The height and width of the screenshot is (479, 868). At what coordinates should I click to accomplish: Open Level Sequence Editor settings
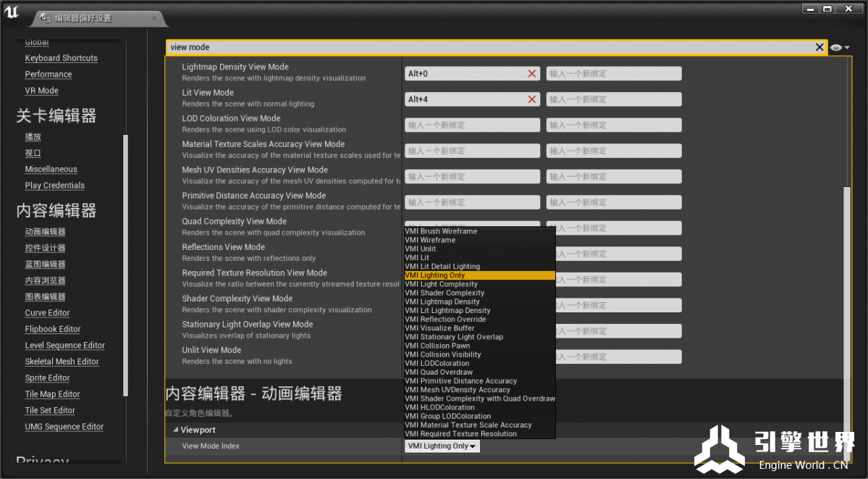pyautogui.click(x=64, y=346)
